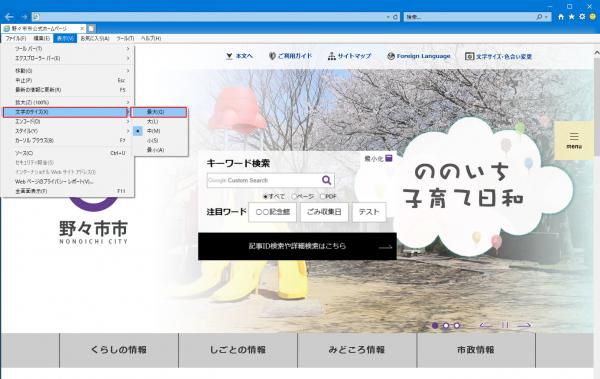Open the 表示(V) menu
This screenshot has width=600, height=379.
(x=65, y=38)
